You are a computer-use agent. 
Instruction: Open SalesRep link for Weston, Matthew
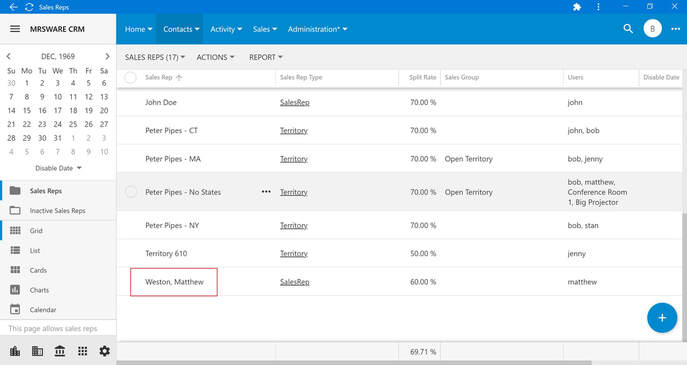tap(295, 282)
